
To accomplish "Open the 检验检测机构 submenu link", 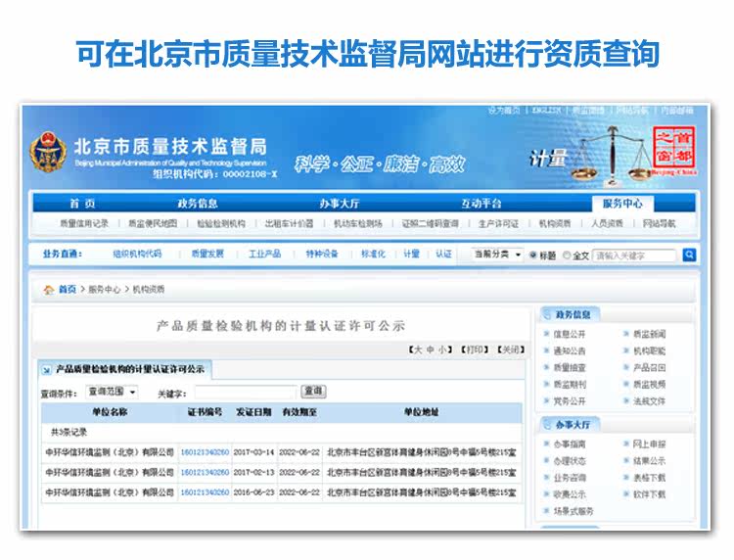I will coord(221,223).
